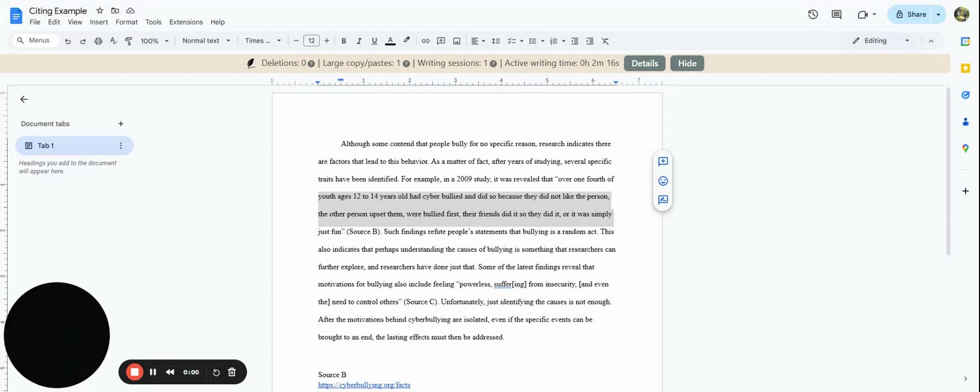
Task: Click the Hide button in the writing bar
Action: (687, 63)
